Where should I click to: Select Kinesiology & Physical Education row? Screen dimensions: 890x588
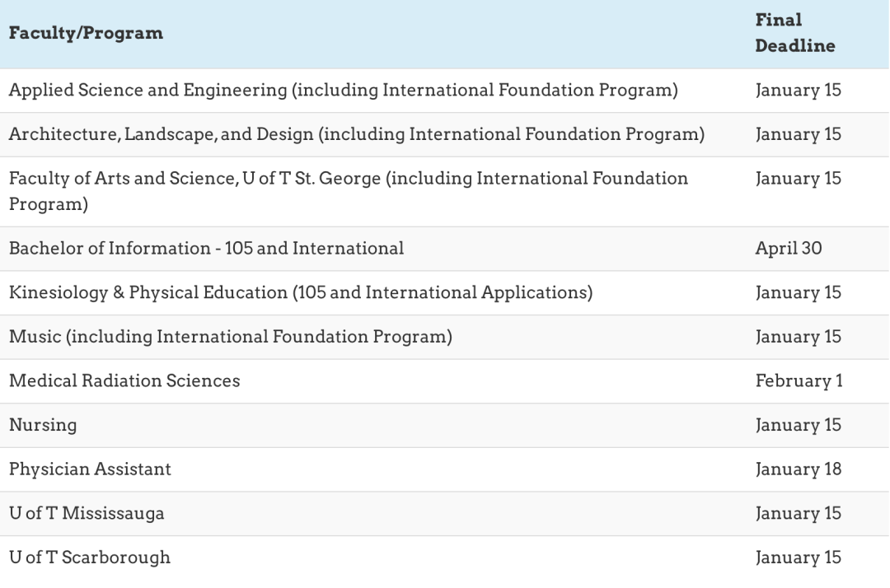(300, 293)
